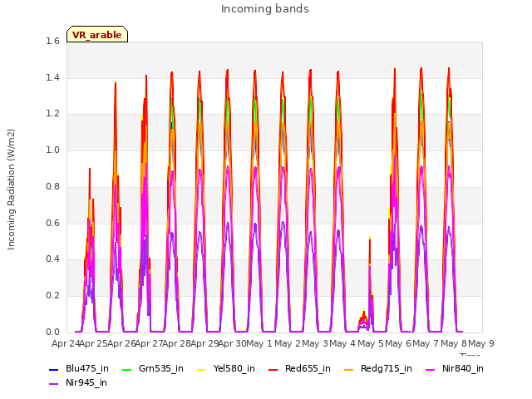Click the yellow Yel580_in color marker
The width and height of the screenshot is (532, 399).
point(201,369)
